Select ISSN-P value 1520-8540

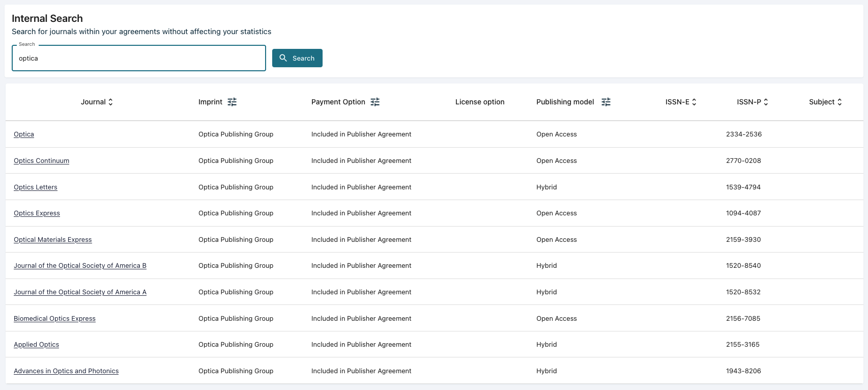click(x=743, y=266)
